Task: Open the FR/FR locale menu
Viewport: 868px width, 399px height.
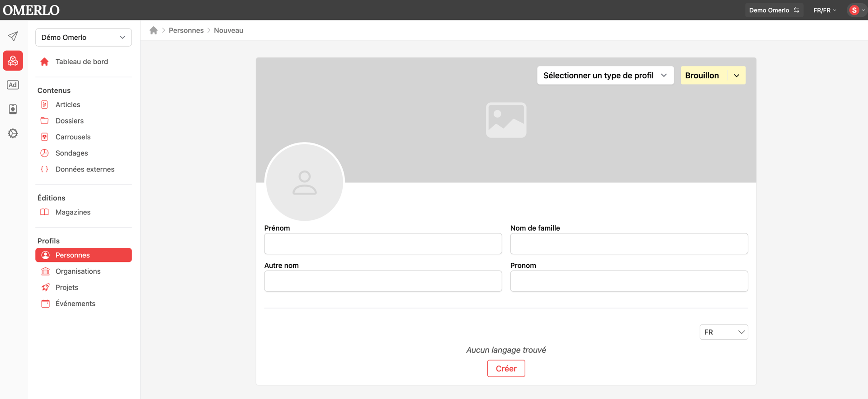Action: click(x=825, y=10)
